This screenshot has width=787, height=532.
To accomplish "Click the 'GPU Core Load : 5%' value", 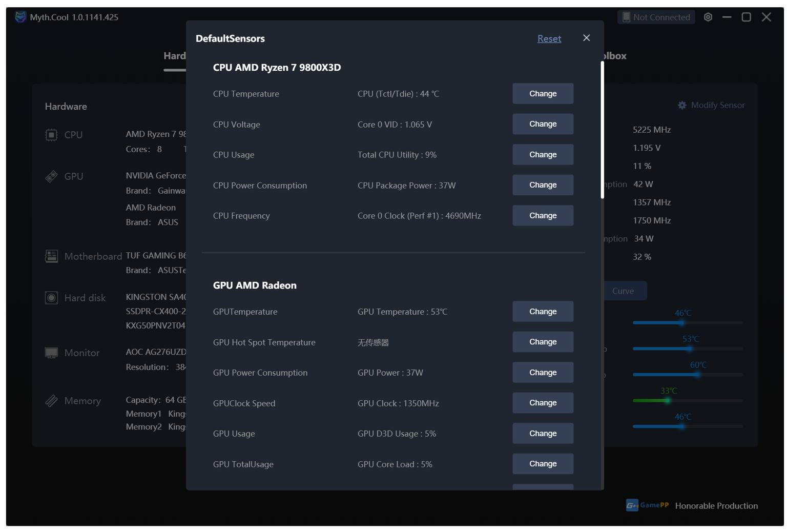I will click(x=395, y=464).
